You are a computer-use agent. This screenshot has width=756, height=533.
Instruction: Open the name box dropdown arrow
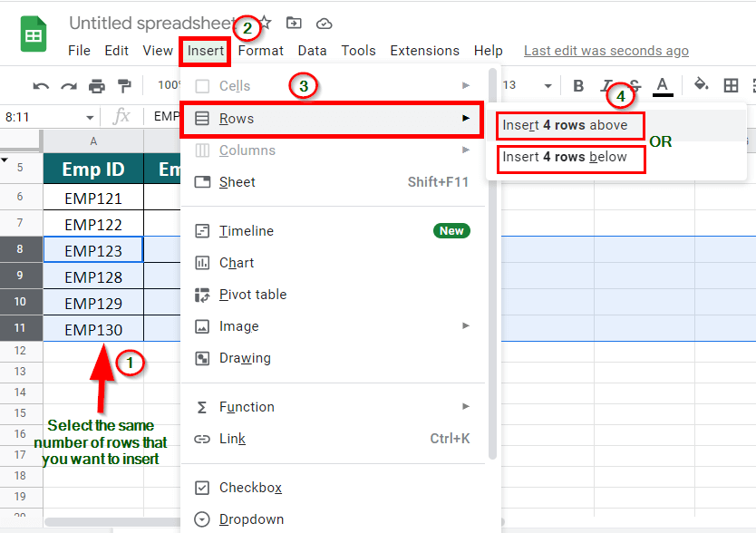click(90, 117)
